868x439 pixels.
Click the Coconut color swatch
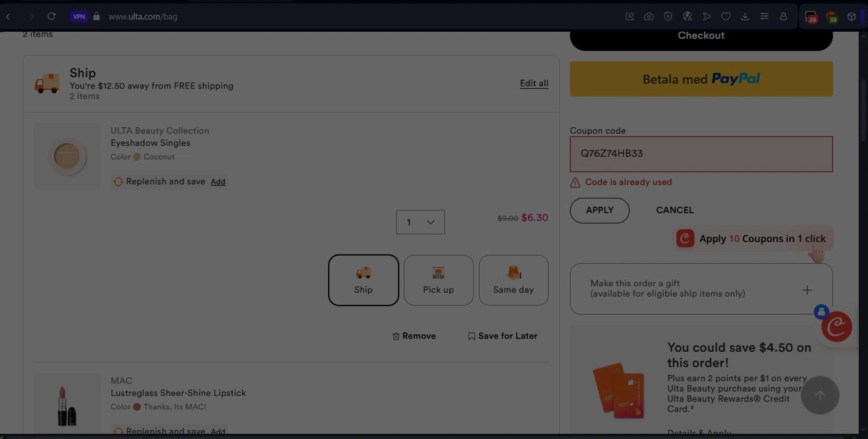click(x=137, y=157)
